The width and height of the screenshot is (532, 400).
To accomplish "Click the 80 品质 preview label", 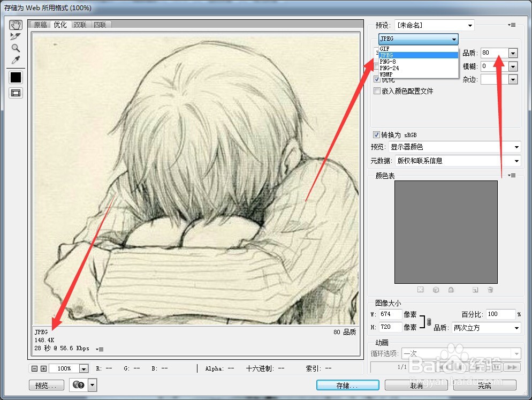I will (x=345, y=332).
